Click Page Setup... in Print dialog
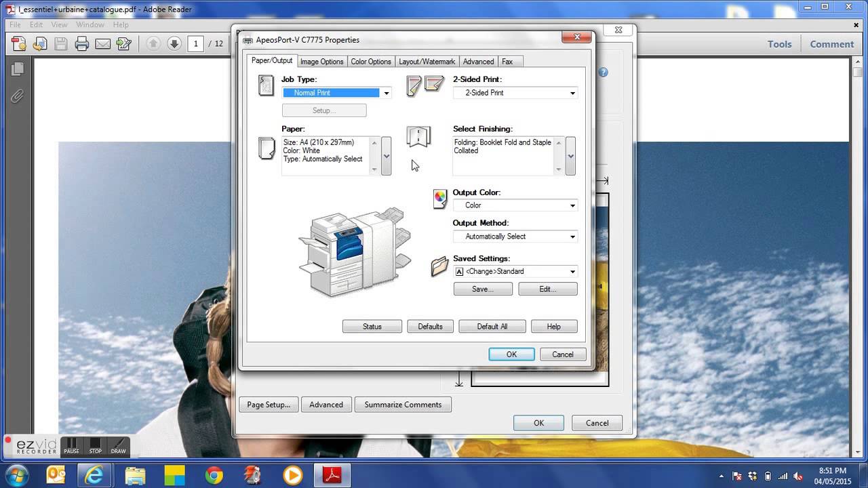Screen dimensions: 868x488 coord(269,405)
